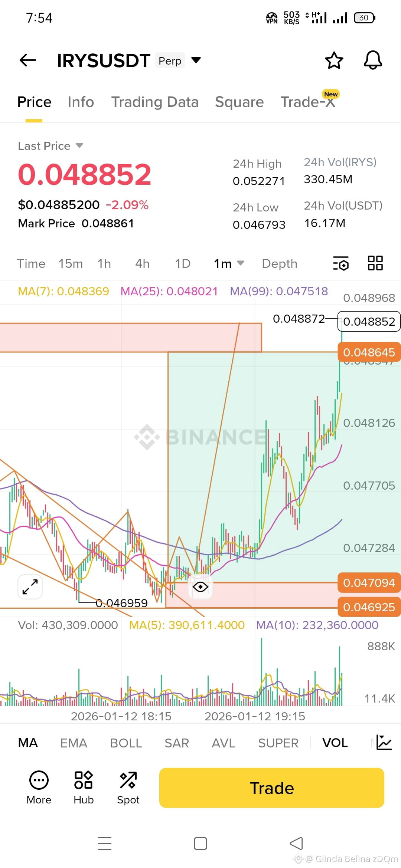Tap the current price tag 0.048852
Screen dimensions: 401x868
click(x=369, y=321)
